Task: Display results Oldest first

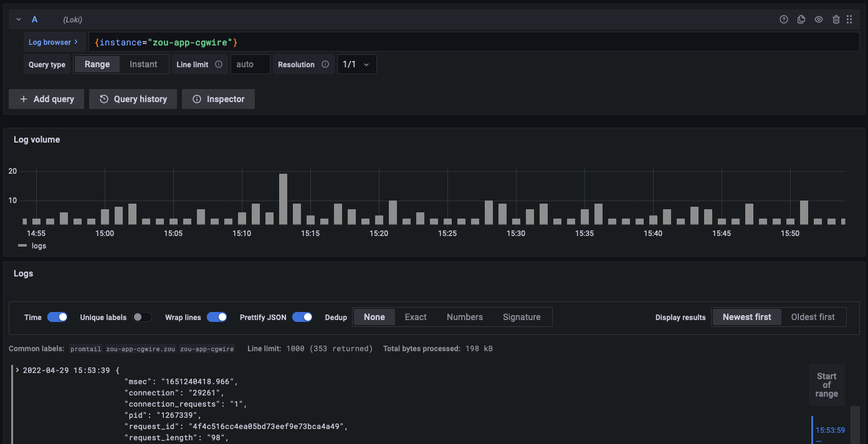Action: pyautogui.click(x=813, y=317)
